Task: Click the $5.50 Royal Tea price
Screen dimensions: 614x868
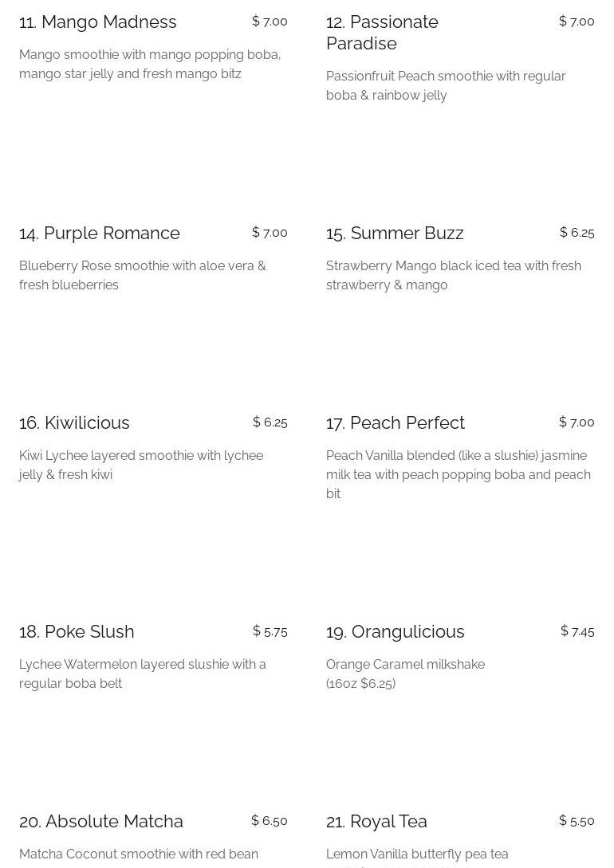Action: coord(577,821)
